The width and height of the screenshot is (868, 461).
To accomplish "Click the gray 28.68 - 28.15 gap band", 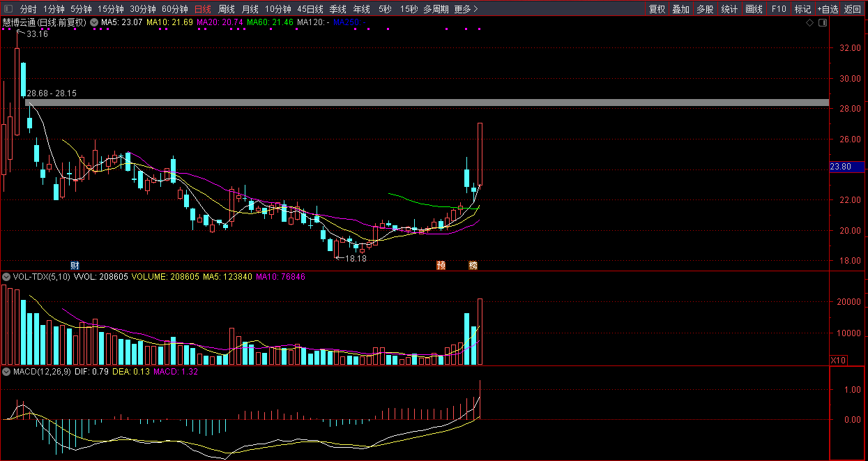I will coord(418,103).
